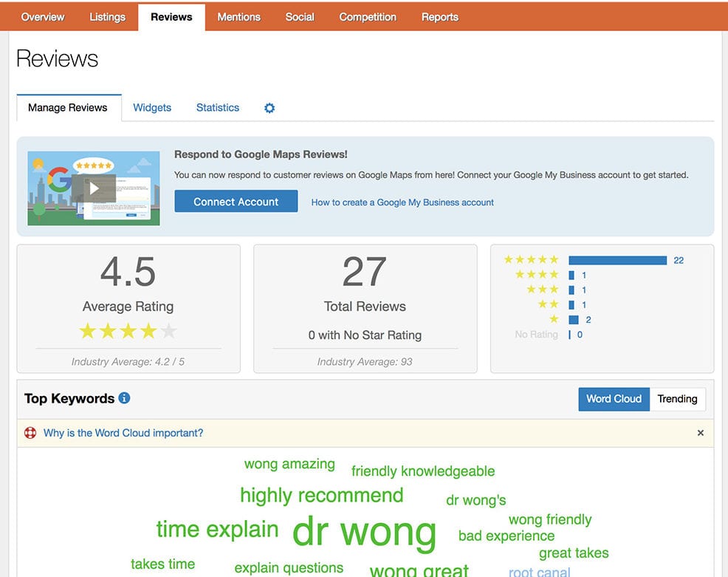Click the 'takes time' keyword

tap(162, 564)
